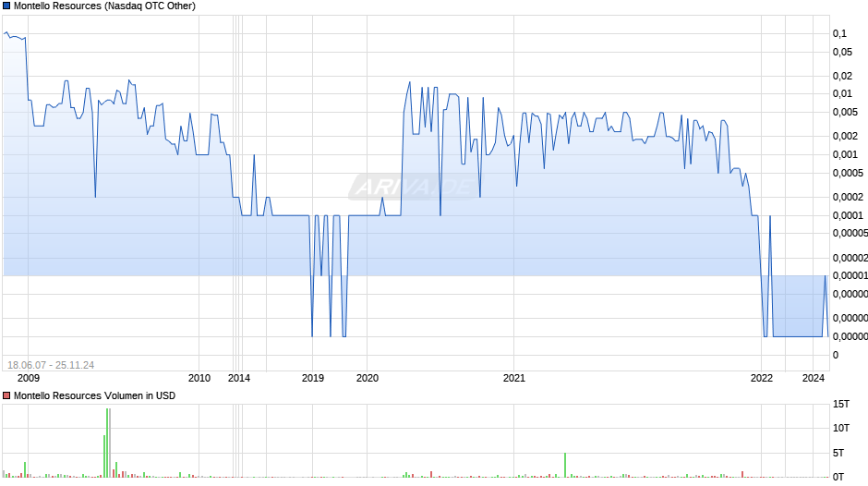The image size is (868, 486).
Task: Click the 0,001 price axis label
Action: click(x=845, y=154)
